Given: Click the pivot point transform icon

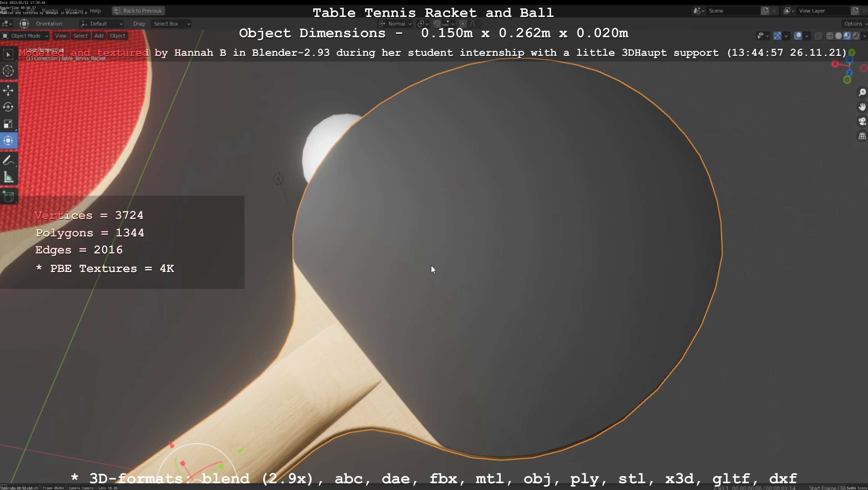Looking at the screenshot, I should (x=24, y=23).
